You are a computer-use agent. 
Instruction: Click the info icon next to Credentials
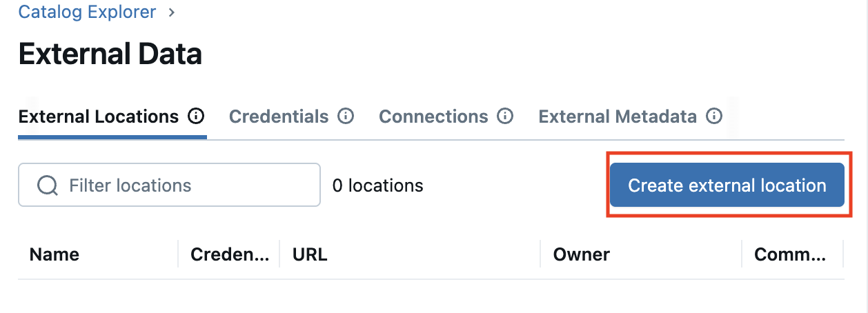pyautogui.click(x=346, y=116)
